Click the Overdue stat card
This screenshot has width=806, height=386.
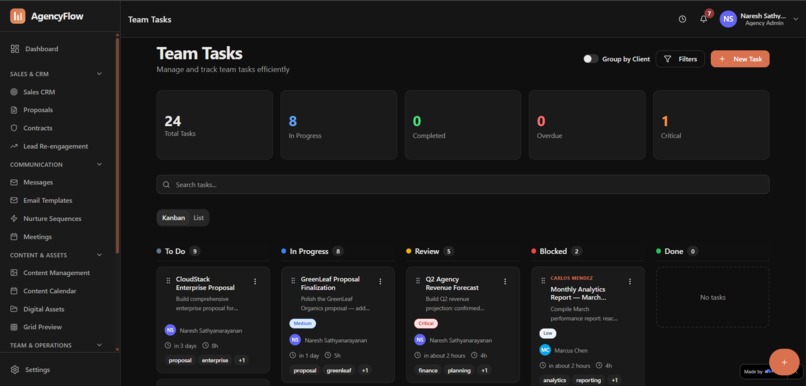click(x=587, y=125)
